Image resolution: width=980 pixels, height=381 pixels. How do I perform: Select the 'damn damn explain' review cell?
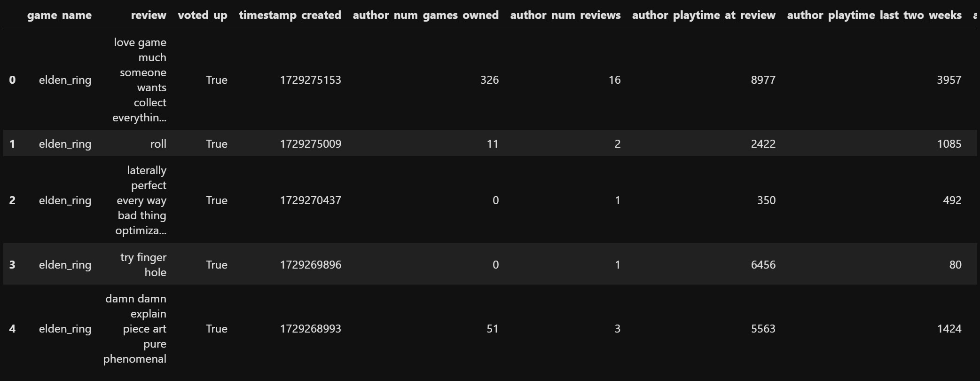click(135, 329)
